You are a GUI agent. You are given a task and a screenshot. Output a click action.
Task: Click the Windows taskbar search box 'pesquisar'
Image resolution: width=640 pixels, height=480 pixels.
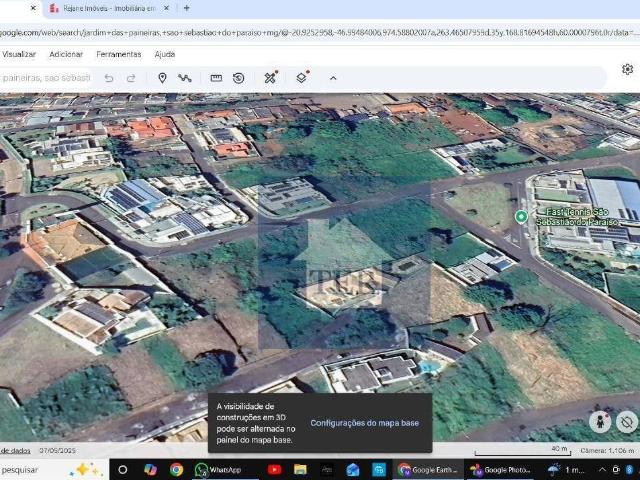point(53,470)
